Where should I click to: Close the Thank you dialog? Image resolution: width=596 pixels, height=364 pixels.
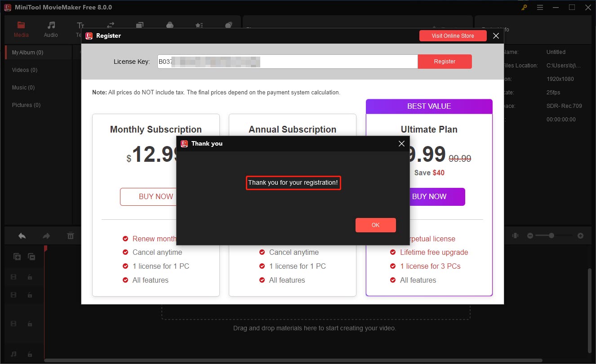402,144
